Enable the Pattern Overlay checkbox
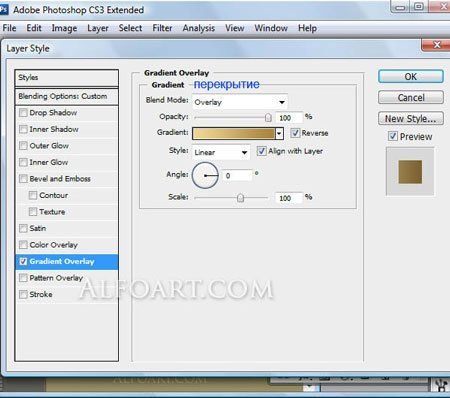Viewport: 450px width, 398px height. pos(23,278)
